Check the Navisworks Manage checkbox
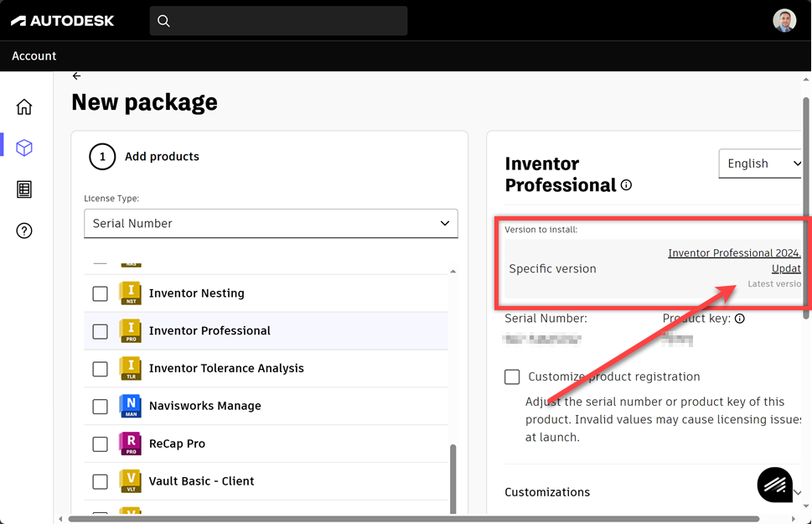Viewport: 812px width, 524px height. (x=100, y=406)
